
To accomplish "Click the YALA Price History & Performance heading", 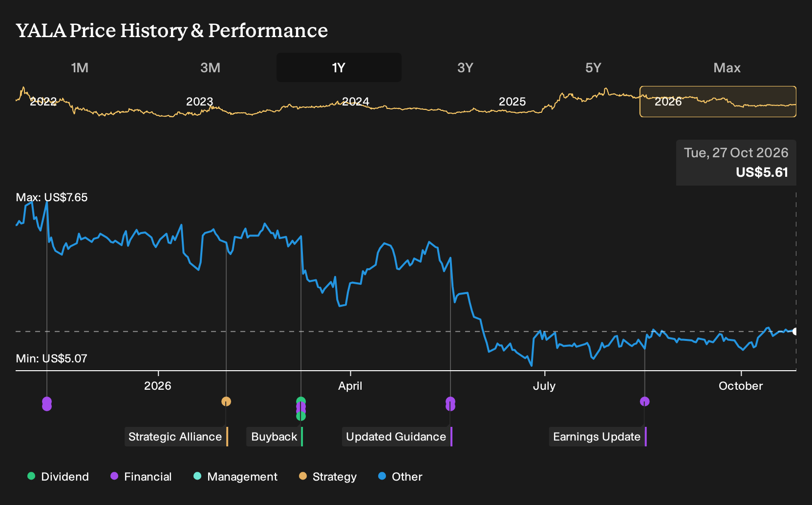I will tap(172, 31).
